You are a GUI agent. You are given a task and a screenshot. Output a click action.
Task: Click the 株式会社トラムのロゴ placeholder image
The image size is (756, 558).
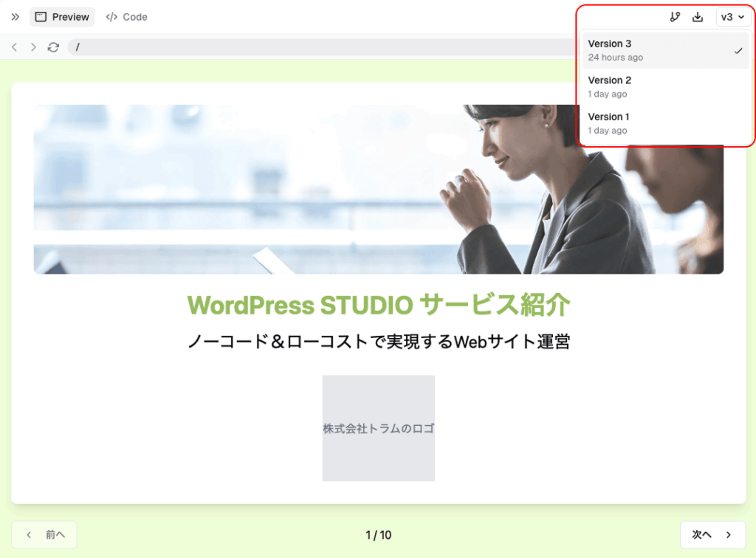pyautogui.click(x=379, y=428)
